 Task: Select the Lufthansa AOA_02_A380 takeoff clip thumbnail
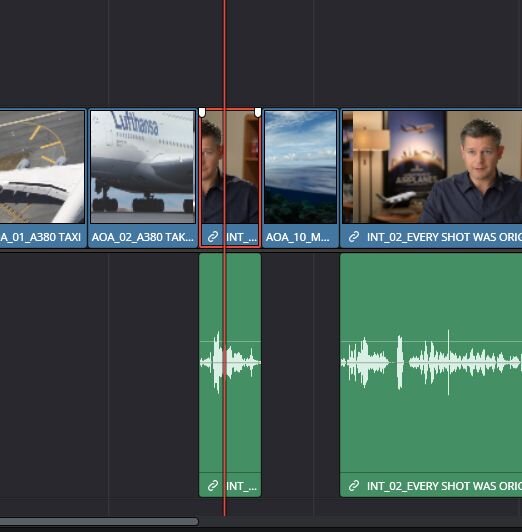pyautogui.click(x=143, y=167)
